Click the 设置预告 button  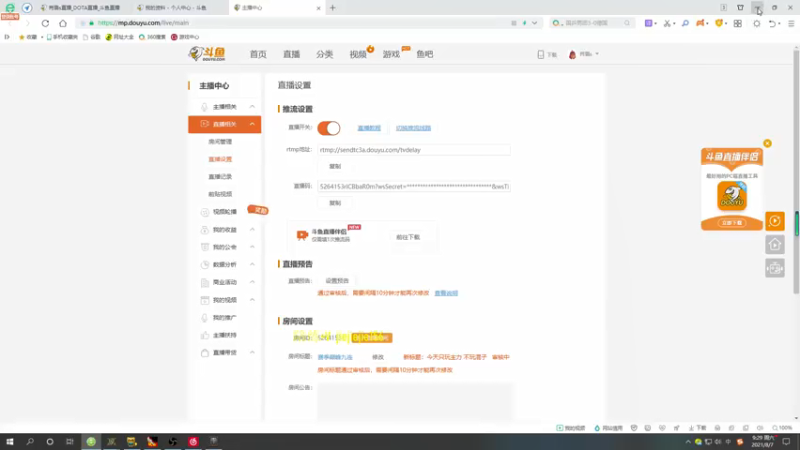click(337, 281)
